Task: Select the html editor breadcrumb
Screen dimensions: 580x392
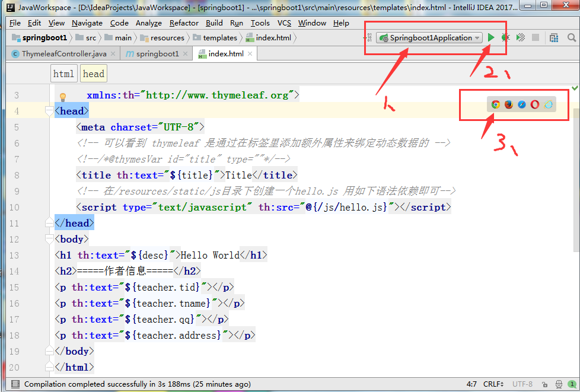Action: (63, 74)
